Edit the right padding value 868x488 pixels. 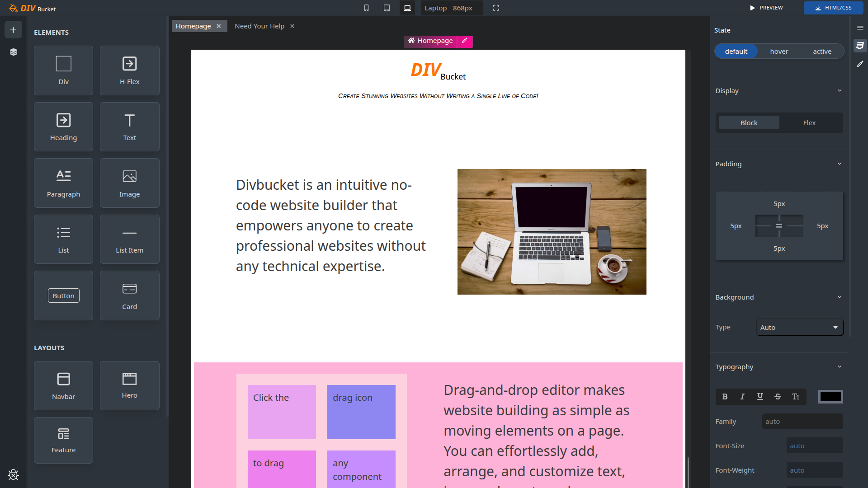pos(822,226)
